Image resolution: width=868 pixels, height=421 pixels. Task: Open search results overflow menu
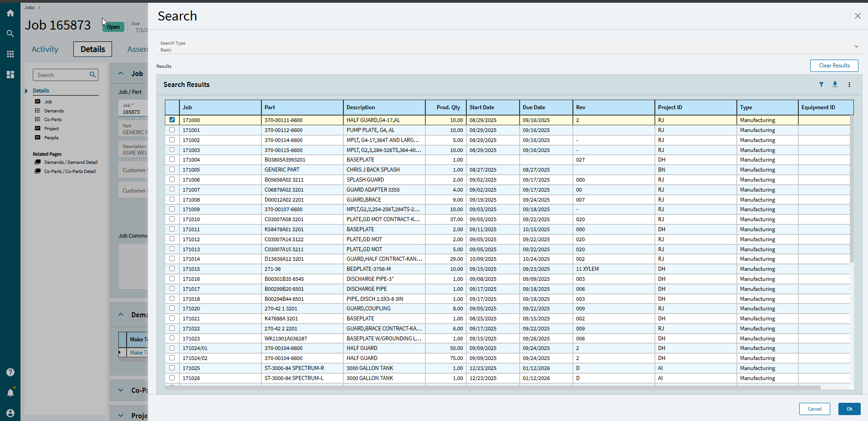pos(849,85)
